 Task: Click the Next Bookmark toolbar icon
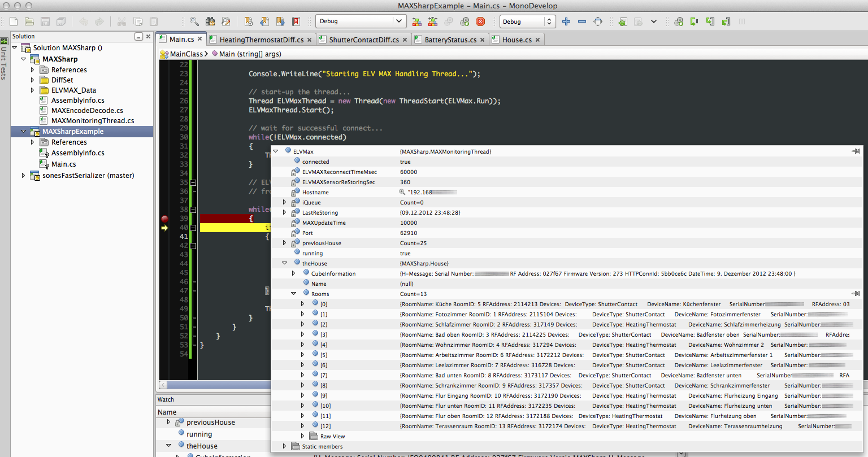coord(280,21)
